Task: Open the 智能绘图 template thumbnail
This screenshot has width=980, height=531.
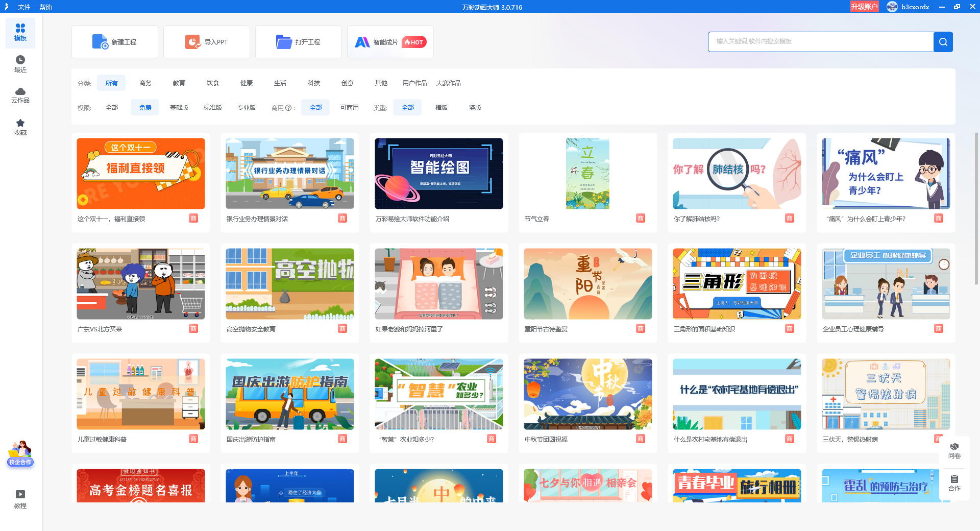Action: coord(439,174)
